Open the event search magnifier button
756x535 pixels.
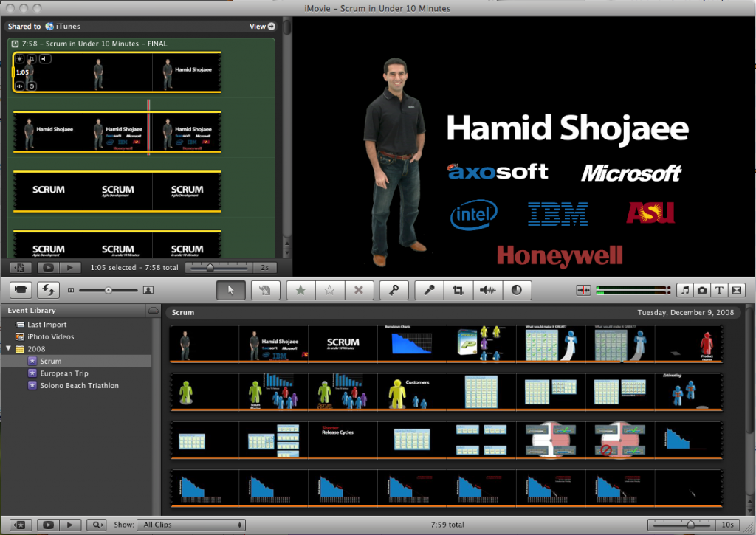pos(97,525)
